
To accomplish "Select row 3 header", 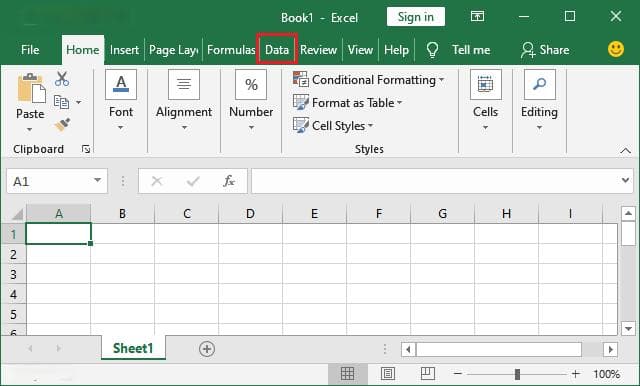I will [13, 274].
